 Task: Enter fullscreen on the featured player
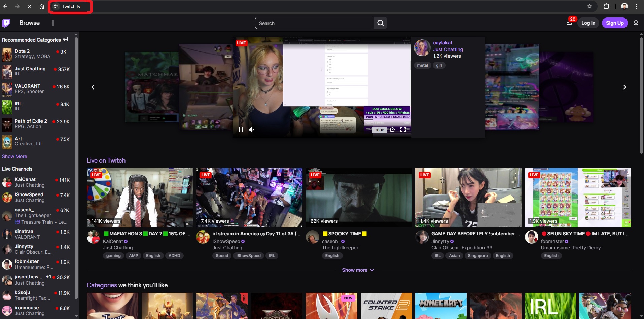(403, 130)
